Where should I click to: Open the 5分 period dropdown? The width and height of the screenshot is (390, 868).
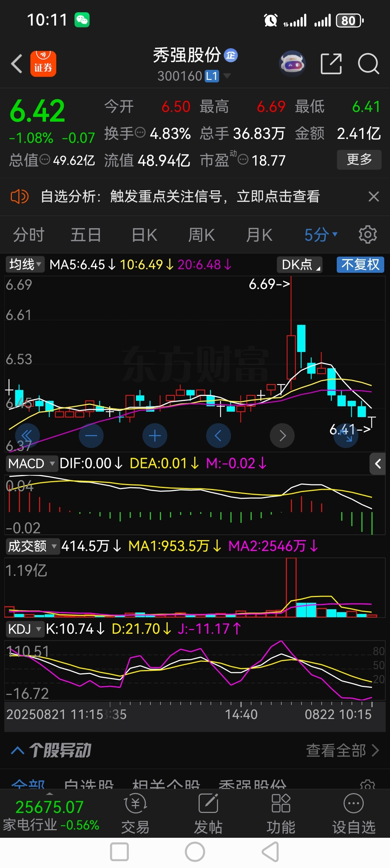click(321, 235)
